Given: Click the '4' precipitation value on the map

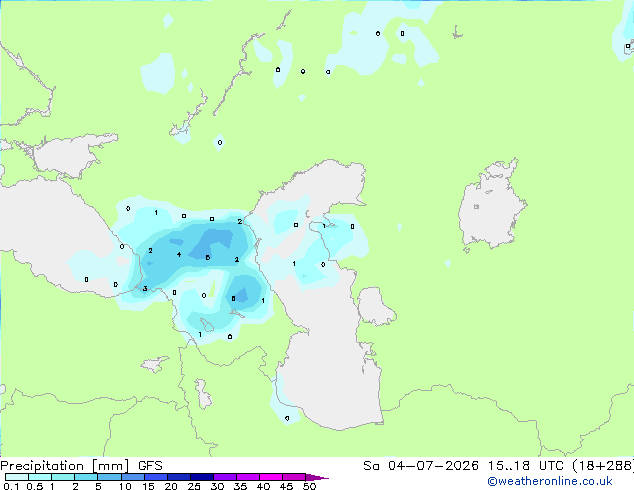Looking at the screenshot, I should coord(179,254).
